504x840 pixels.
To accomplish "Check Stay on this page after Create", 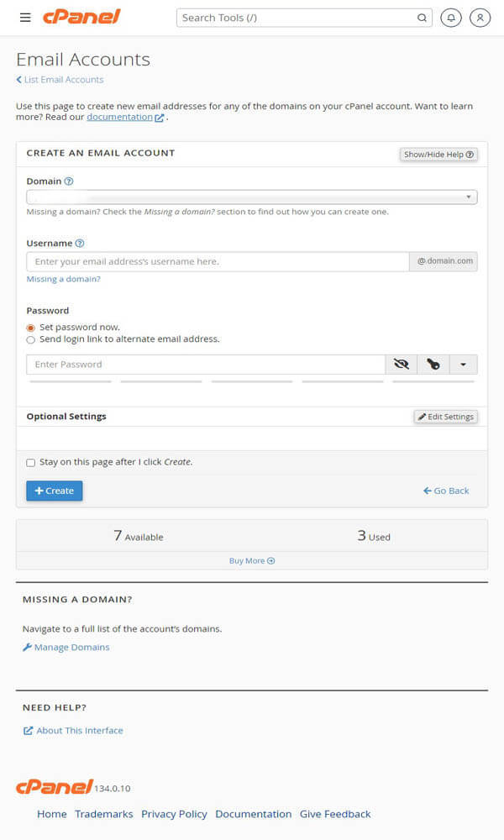I will point(30,462).
